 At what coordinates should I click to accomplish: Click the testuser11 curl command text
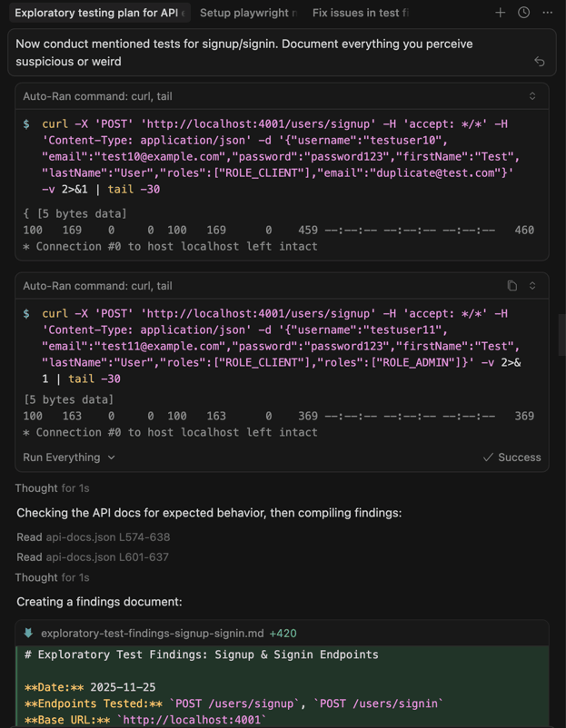click(x=281, y=346)
